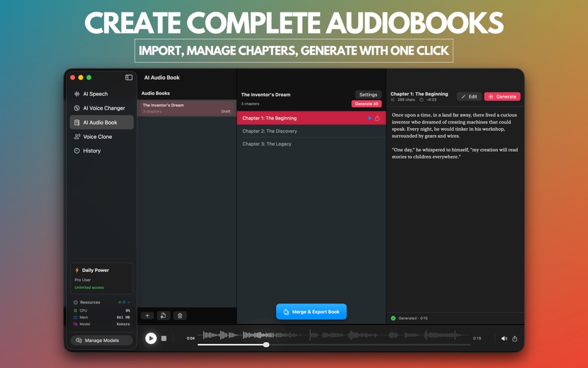Click the 861 MB memory value
This screenshot has height=368, width=588.
(123, 317)
